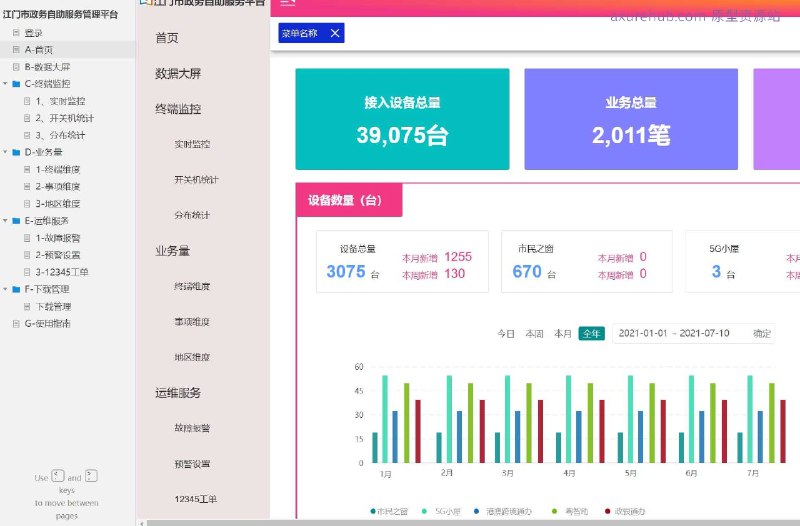Go to 首页 in the app menu

[x=167, y=38]
